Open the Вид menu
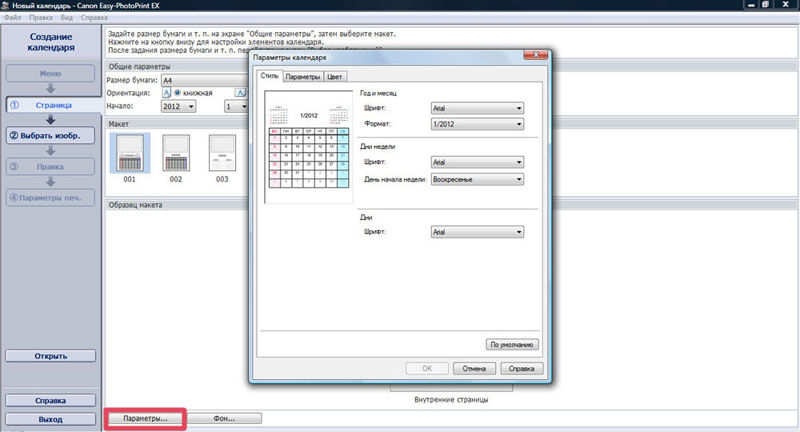The width and height of the screenshot is (800, 432). (66, 17)
